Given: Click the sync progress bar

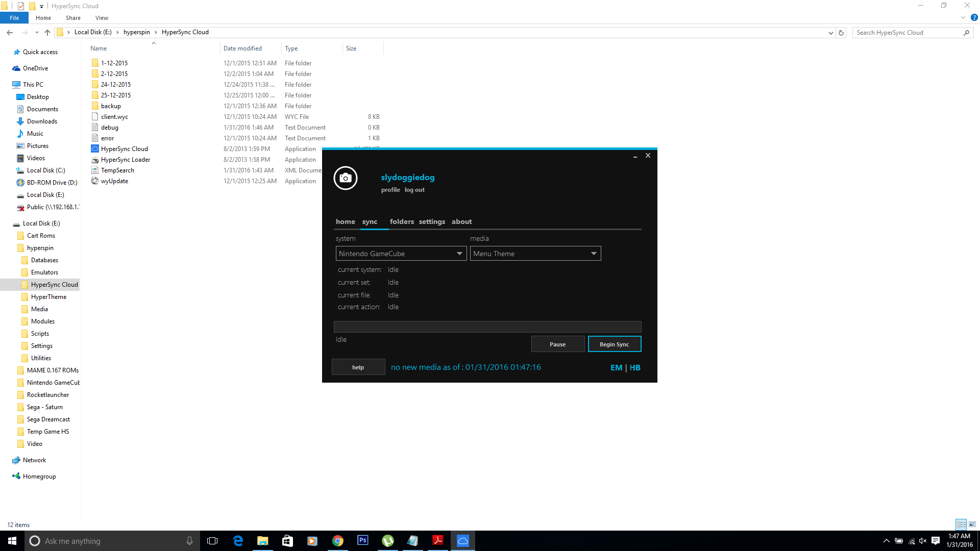Looking at the screenshot, I should (x=487, y=327).
